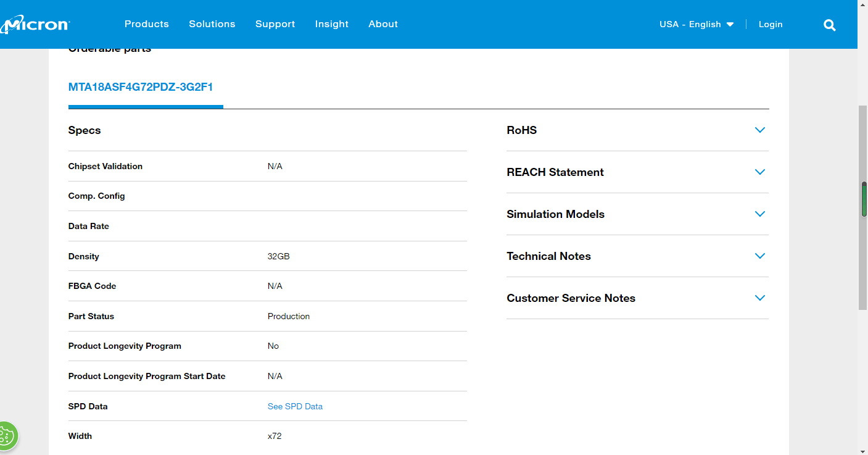Open the Support menu

(275, 24)
